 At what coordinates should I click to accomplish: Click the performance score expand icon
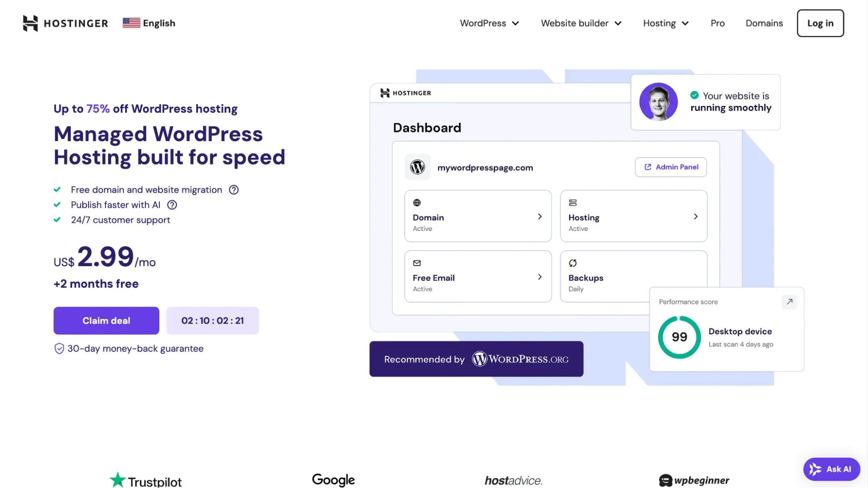pos(790,301)
